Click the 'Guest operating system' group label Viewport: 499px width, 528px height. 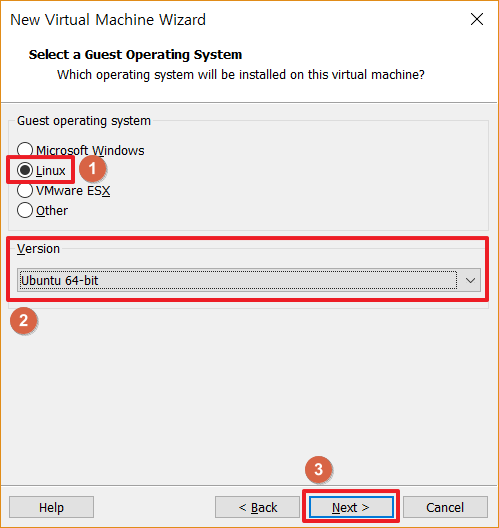click(x=84, y=121)
